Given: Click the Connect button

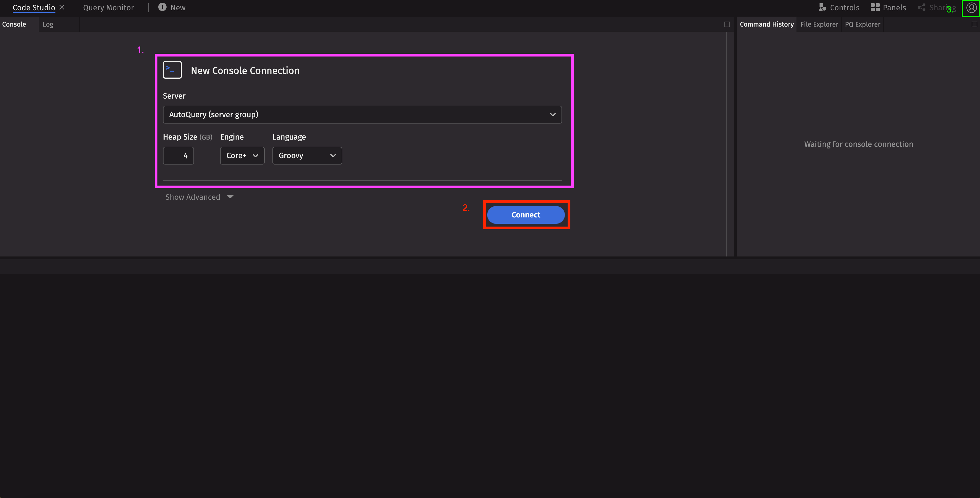Looking at the screenshot, I should coord(526,215).
